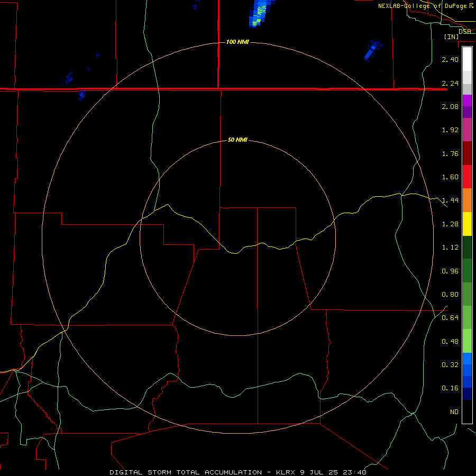The image size is (476, 476).
Task: Click the green-blue rain echo at top
Action: point(260,13)
